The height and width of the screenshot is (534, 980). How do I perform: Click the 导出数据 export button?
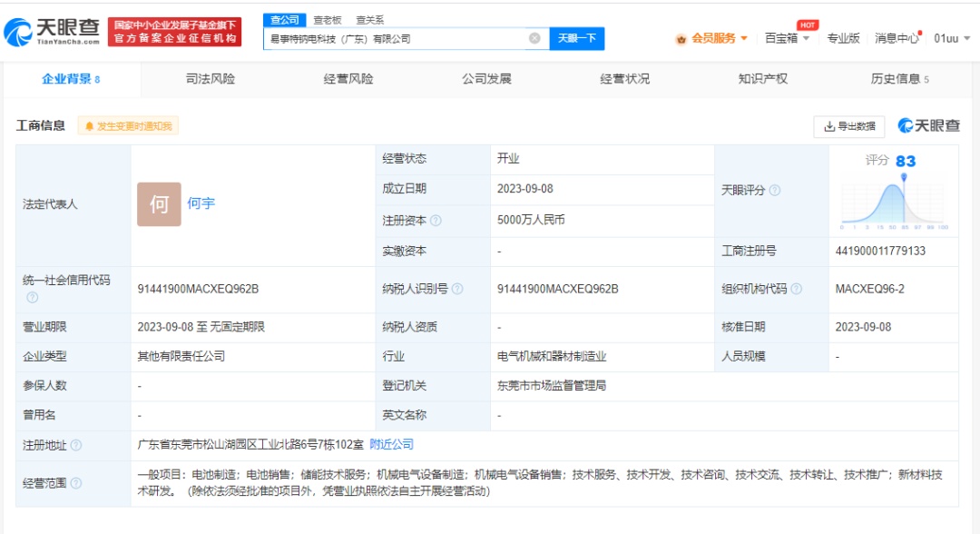[848, 126]
